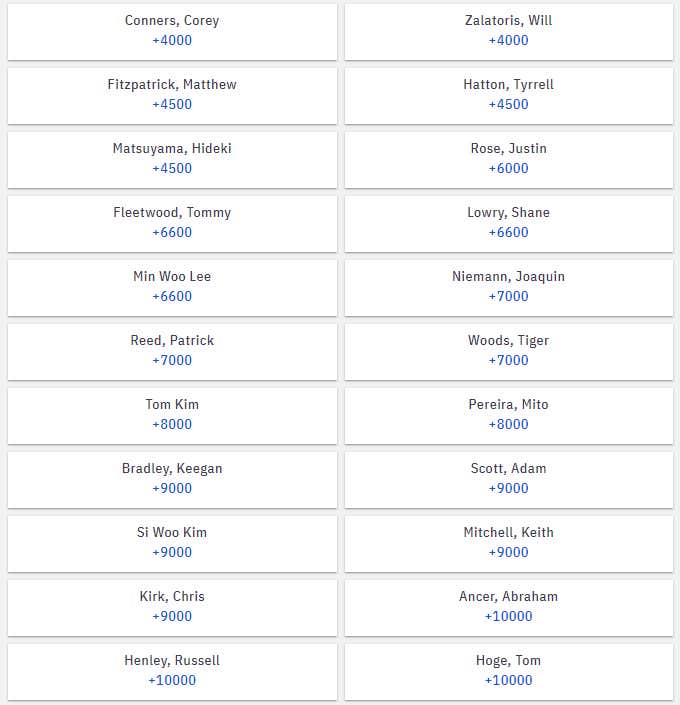Select Woods, Tiger at +7000
Viewport: 680px width, 705px height.
tap(509, 352)
